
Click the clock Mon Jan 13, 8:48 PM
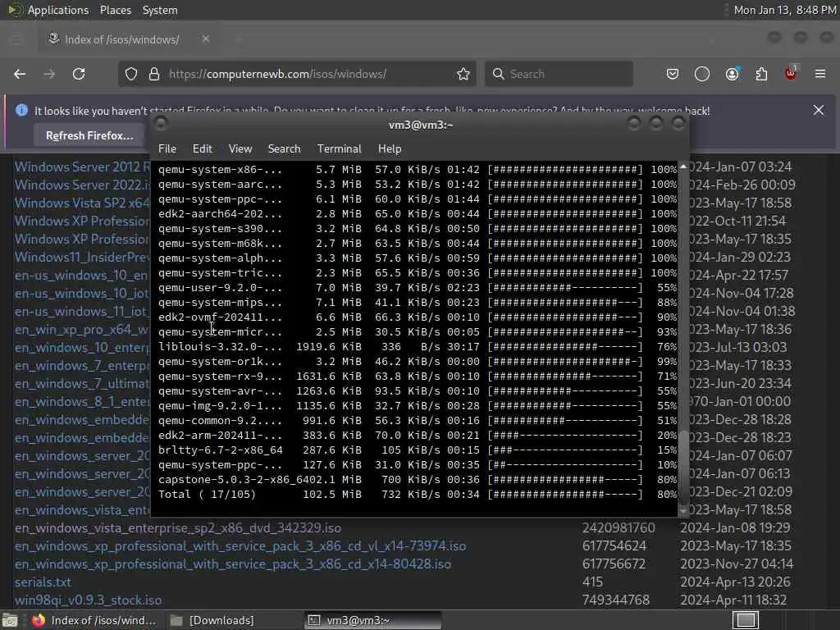pyautogui.click(x=784, y=10)
